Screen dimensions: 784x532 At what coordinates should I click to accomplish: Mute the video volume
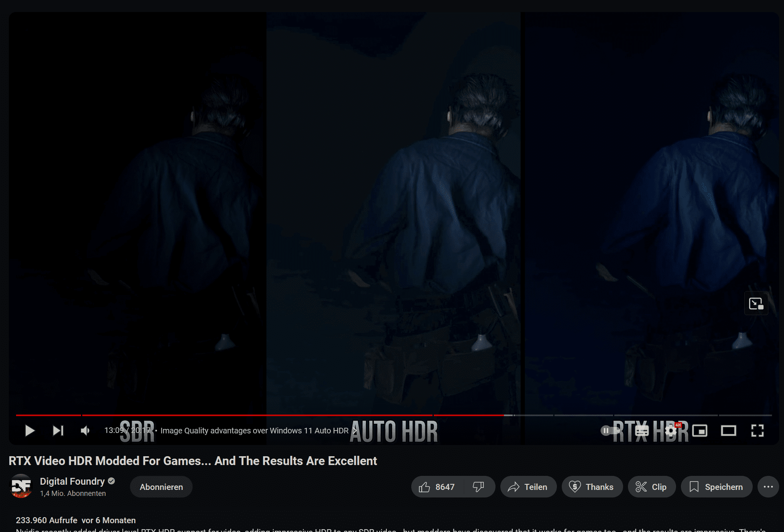[x=85, y=431]
